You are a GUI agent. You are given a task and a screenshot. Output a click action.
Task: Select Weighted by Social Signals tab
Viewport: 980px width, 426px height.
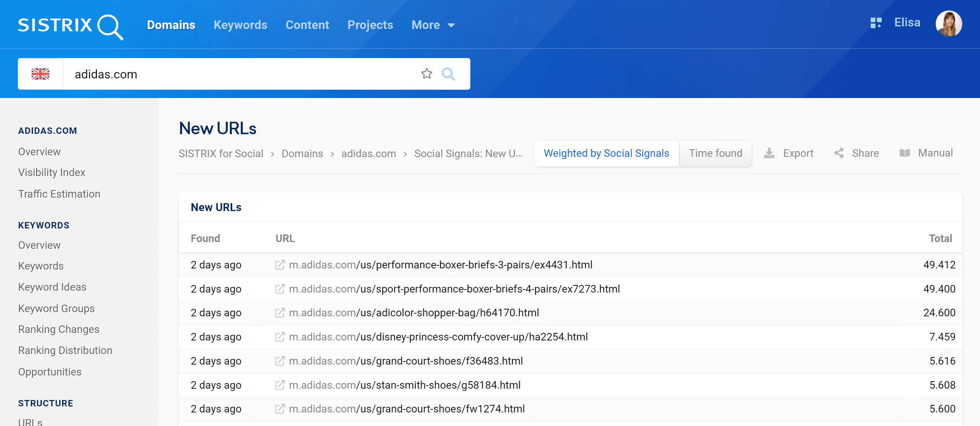606,153
